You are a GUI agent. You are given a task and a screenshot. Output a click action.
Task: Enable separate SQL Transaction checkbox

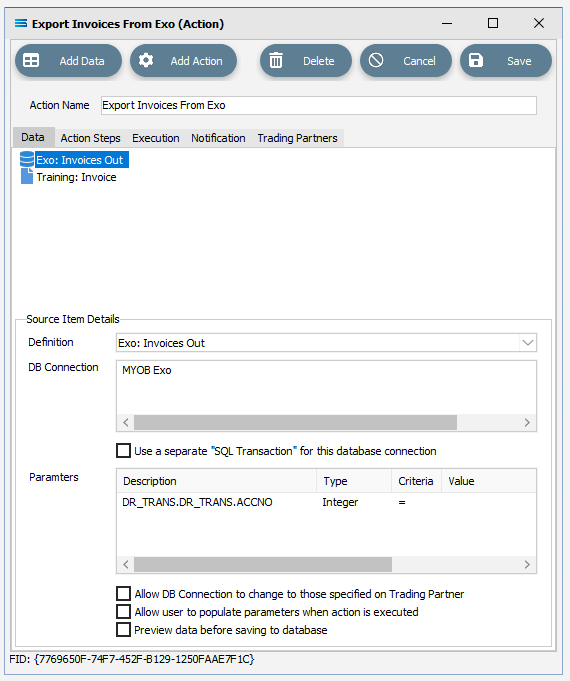[x=123, y=450]
